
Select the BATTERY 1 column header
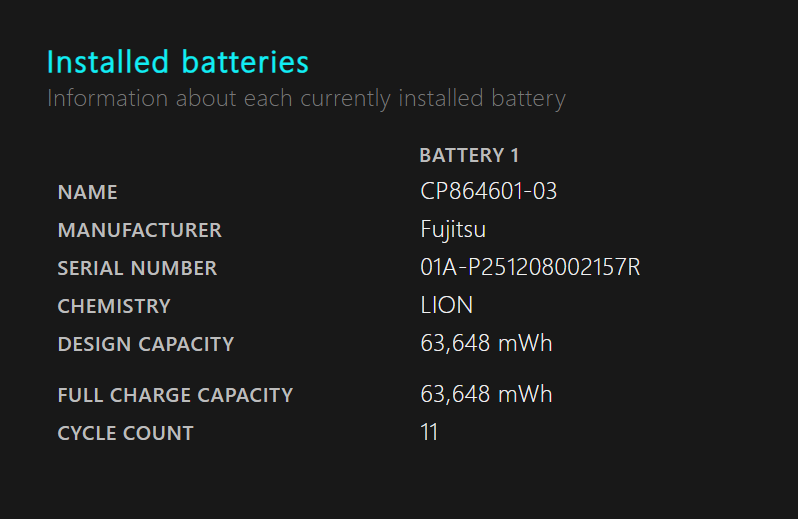pos(469,155)
